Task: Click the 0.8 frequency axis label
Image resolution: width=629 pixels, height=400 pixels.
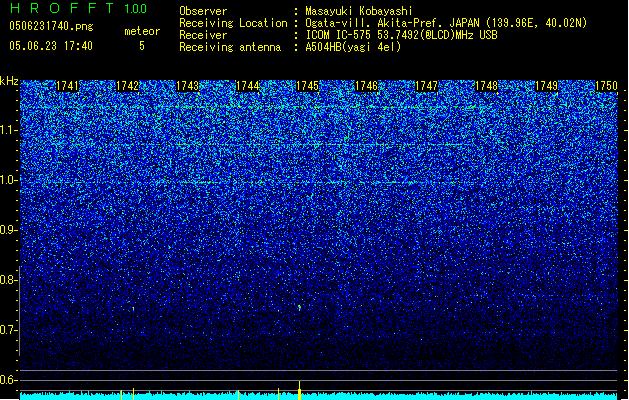Action: (x=9, y=280)
